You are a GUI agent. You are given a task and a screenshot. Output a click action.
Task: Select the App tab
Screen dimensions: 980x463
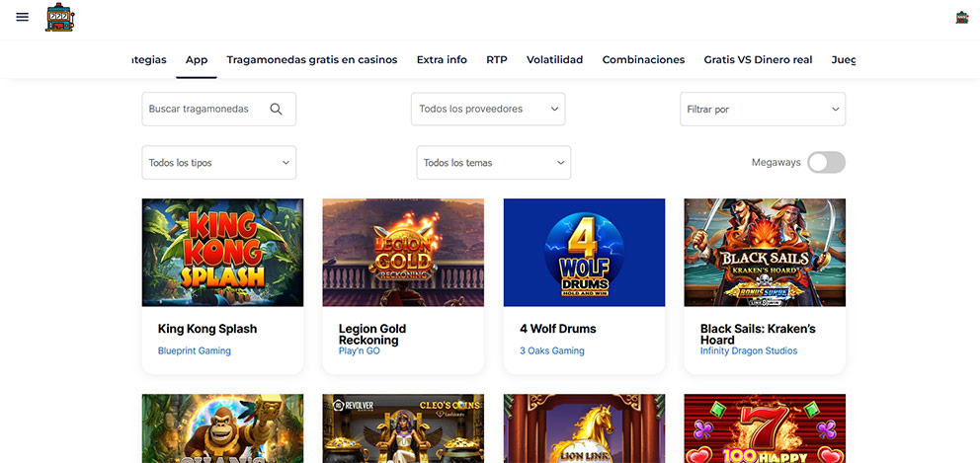(197, 60)
